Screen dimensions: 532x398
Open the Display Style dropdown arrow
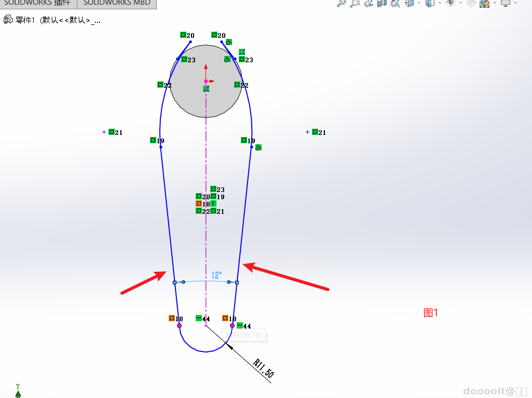(440, 3)
